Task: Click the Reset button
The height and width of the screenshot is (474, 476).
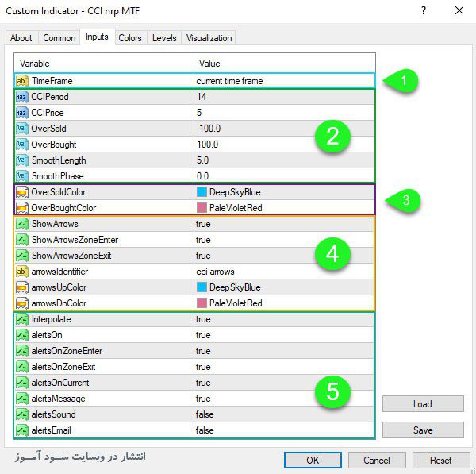Action: coord(441,460)
